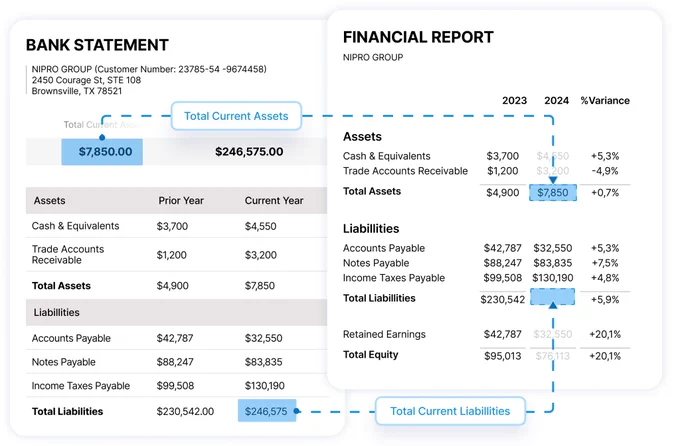Click Income Taxes Payable label in Financial Report

(394, 278)
